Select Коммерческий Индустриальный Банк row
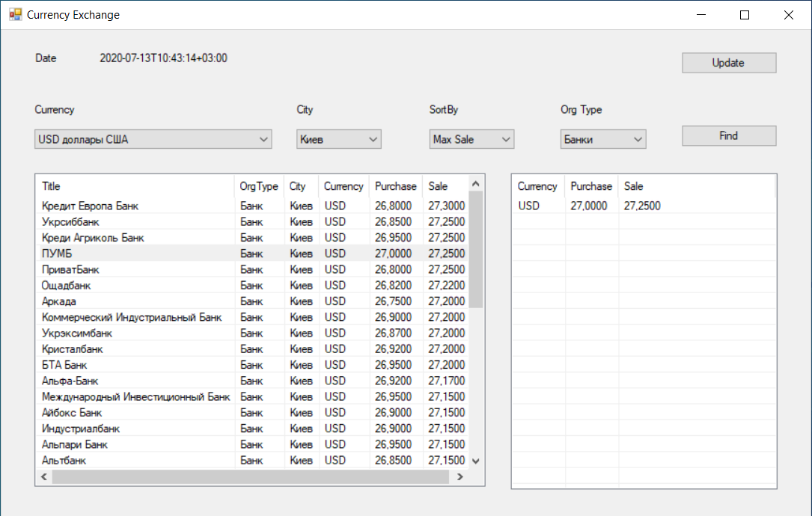 click(252, 317)
